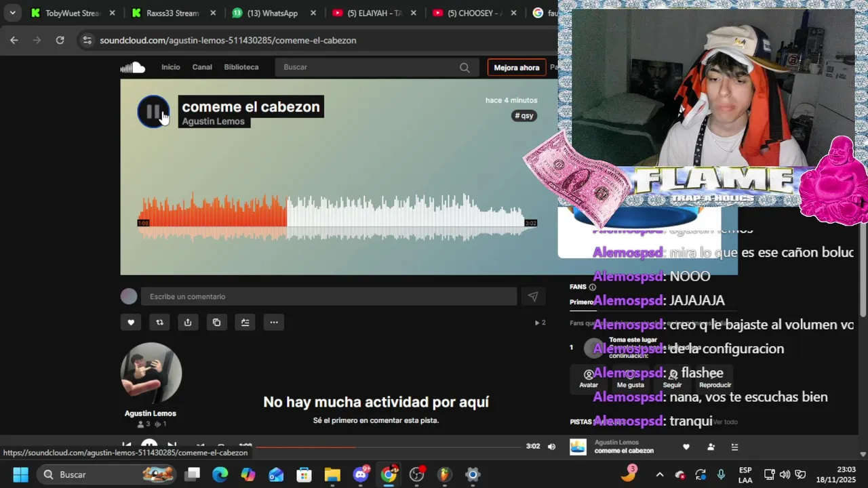
Task: Open the '# qsy' tag
Action: point(524,116)
